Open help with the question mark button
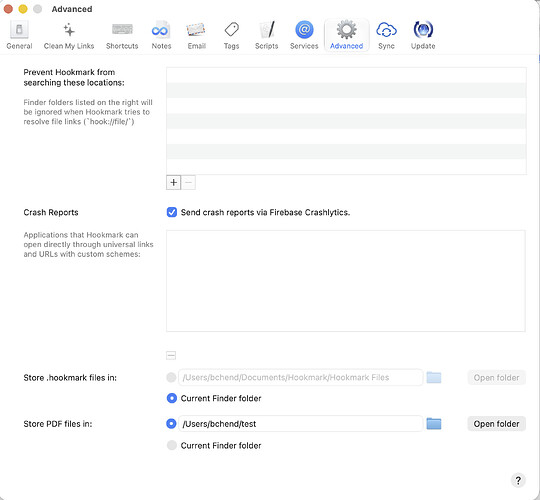Viewport: 540px width, 500px height. click(518, 480)
